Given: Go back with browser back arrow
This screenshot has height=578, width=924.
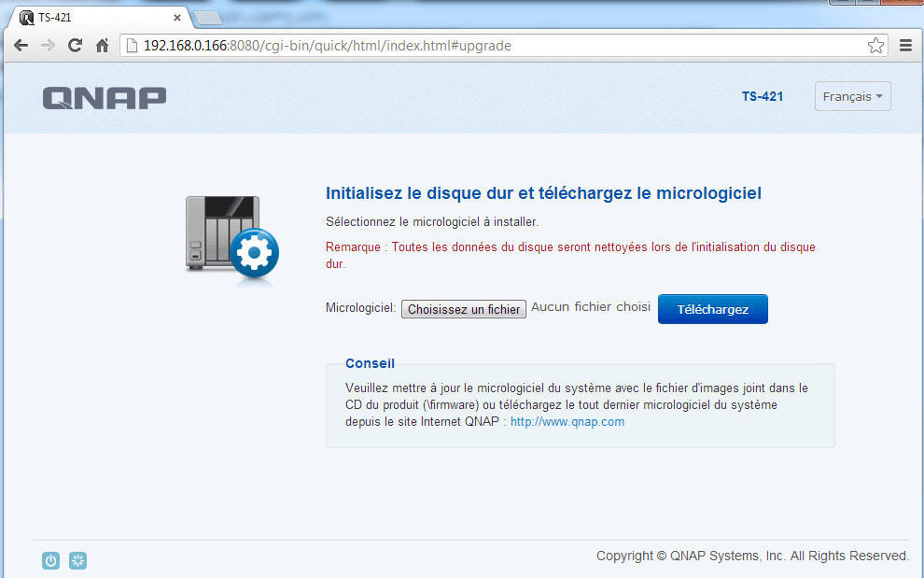Looking at the screenshot, I should pyautogui.click(x=21, y=45).
